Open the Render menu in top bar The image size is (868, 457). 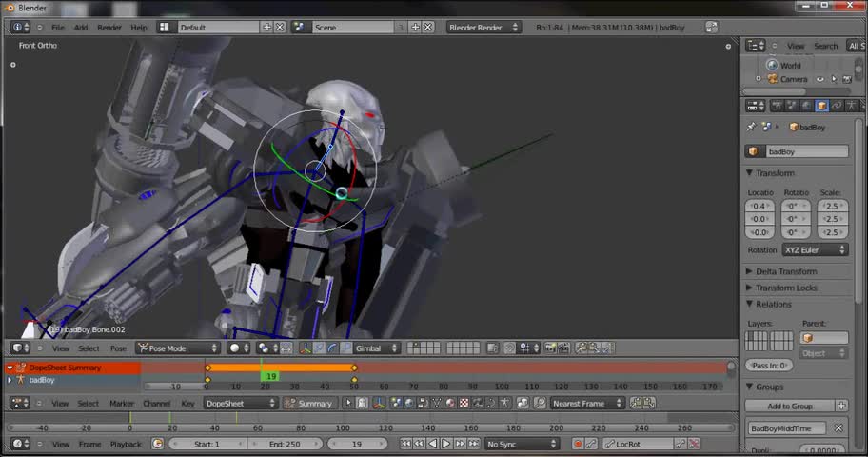109,28
